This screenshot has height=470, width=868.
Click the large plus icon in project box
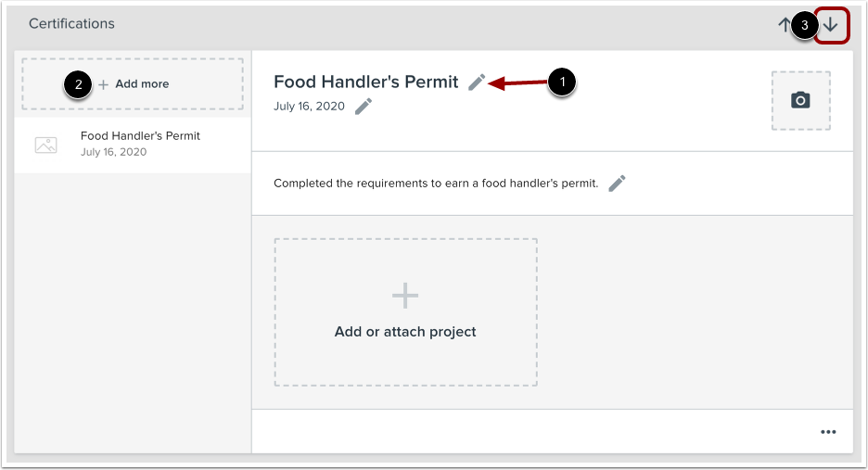405,297
